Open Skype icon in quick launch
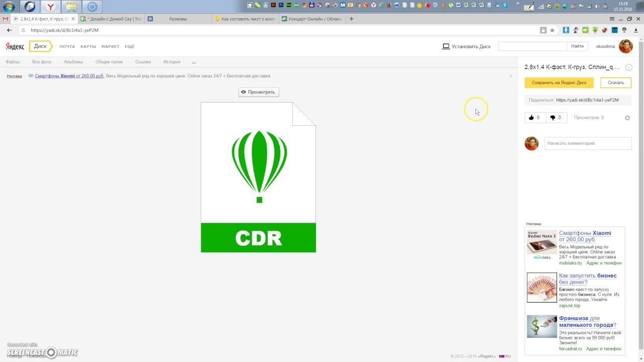This screenshot has height=362, width=644. click(505, 6)
